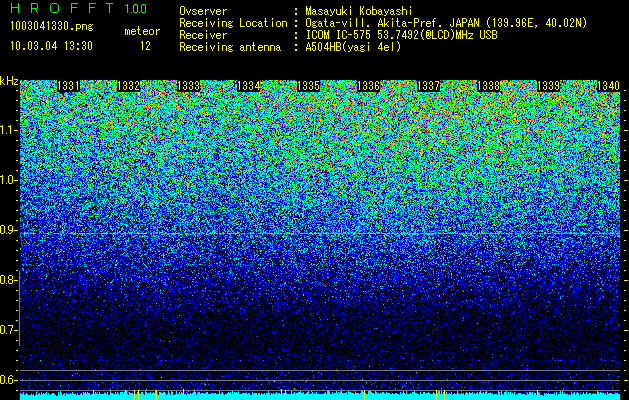Click the 1335 time marker label
This screenshot has width=629, height=400.
click(308, 86)
